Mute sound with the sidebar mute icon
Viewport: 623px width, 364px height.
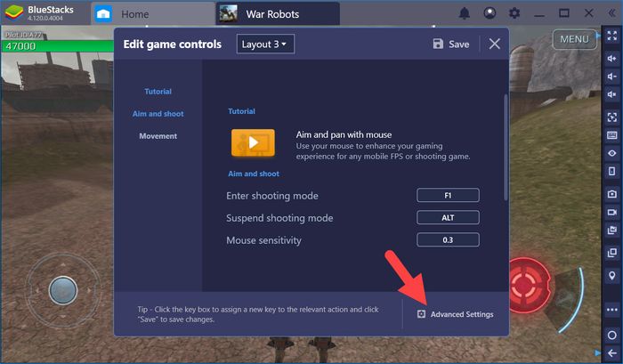tap(612, 94)
